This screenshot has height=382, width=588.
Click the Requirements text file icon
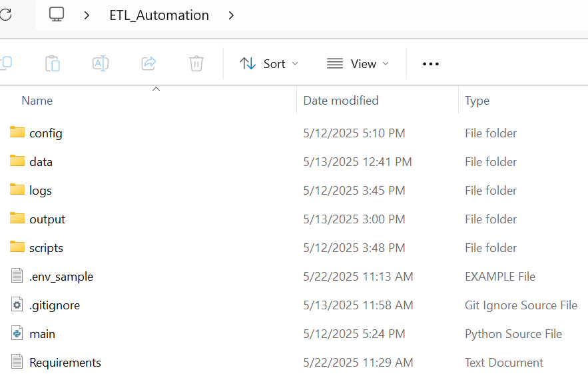pyautogui.click(x=17, y=362)
